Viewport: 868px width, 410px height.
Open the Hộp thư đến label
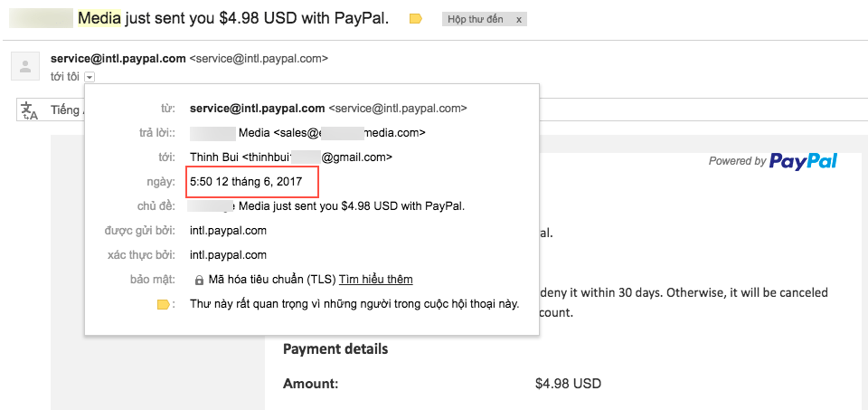point(476,19)
